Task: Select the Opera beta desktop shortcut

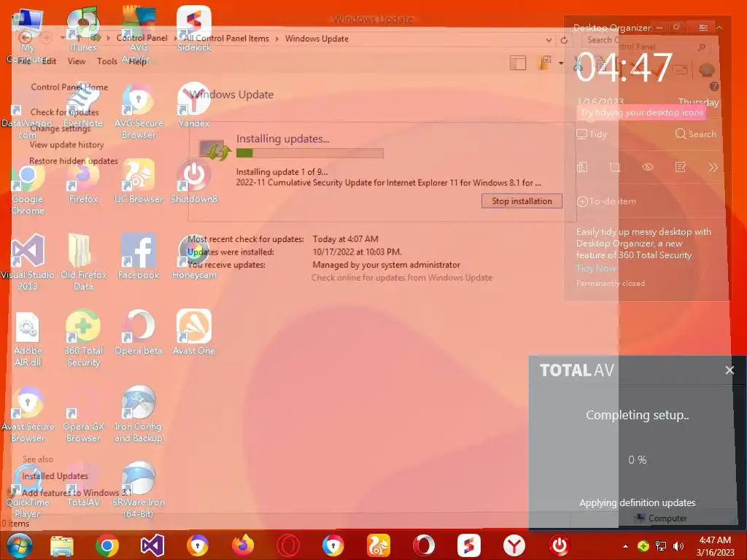Action: pyautogui.click(x=139, y=332)
